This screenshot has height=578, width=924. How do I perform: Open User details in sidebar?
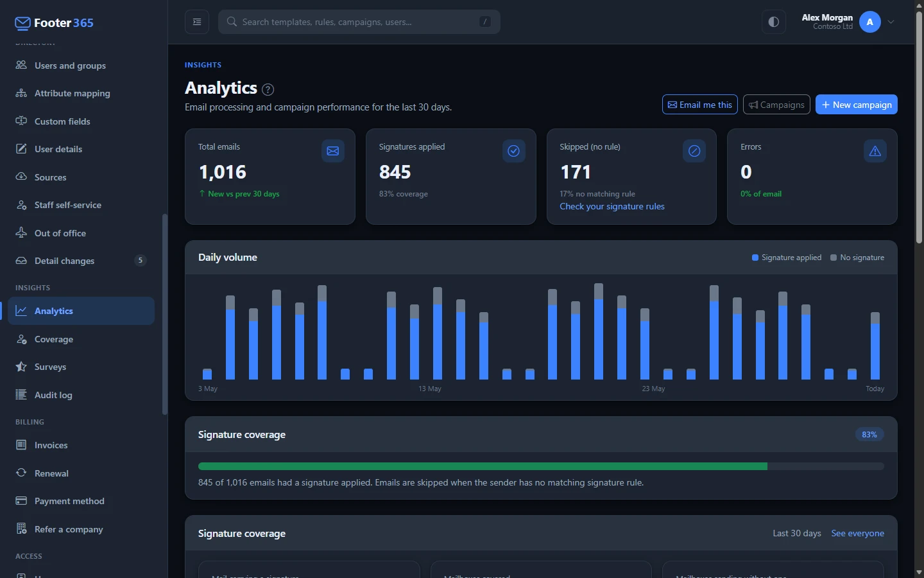(81, 149)
